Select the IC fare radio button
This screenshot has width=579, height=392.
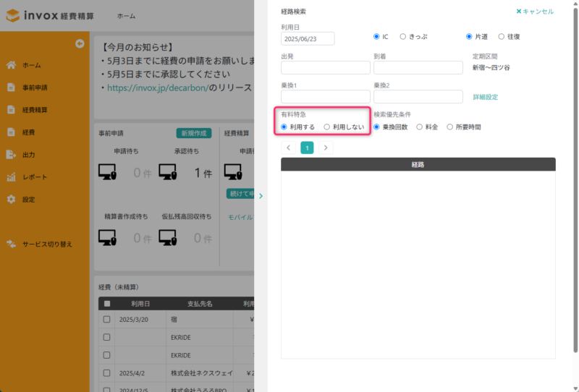click(376, 37)
